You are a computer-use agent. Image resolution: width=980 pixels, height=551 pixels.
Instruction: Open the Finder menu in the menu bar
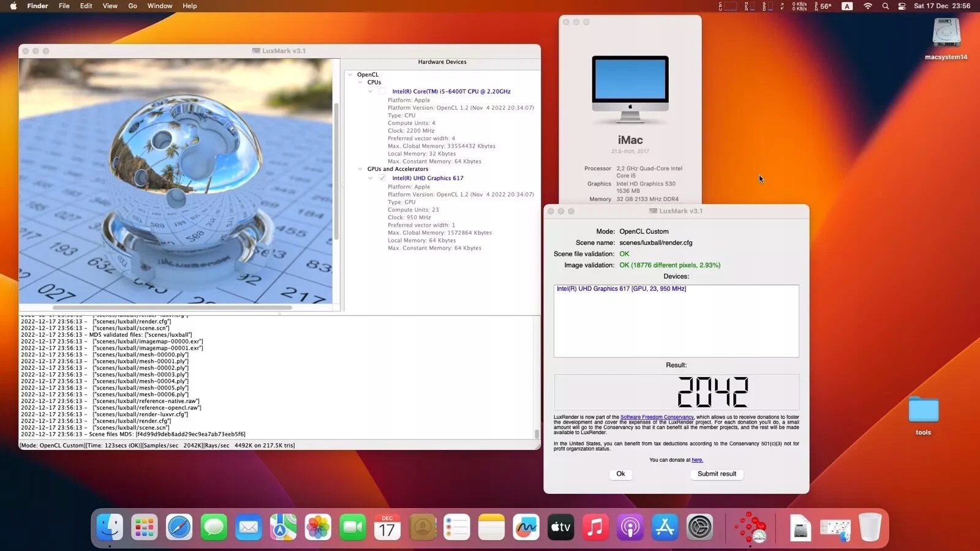coord(37,6)
